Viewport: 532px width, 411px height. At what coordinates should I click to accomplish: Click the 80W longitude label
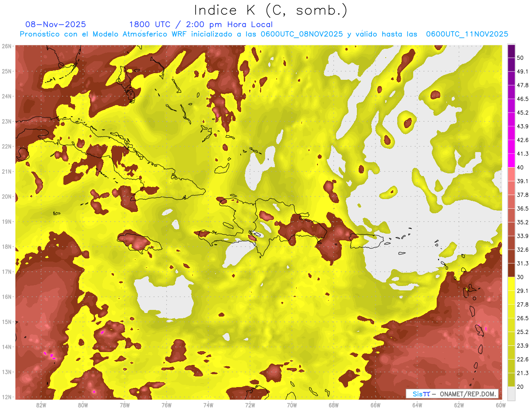coord(83,405)
